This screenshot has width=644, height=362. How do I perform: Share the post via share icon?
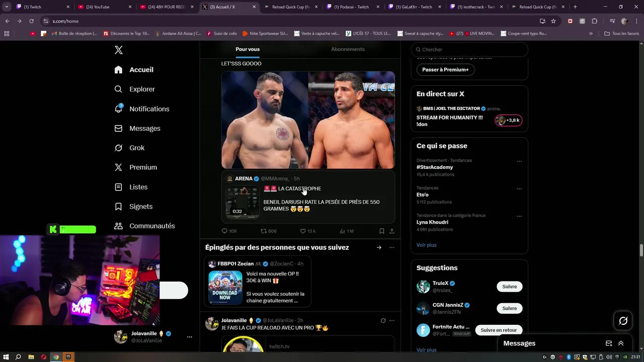(392, 231)
